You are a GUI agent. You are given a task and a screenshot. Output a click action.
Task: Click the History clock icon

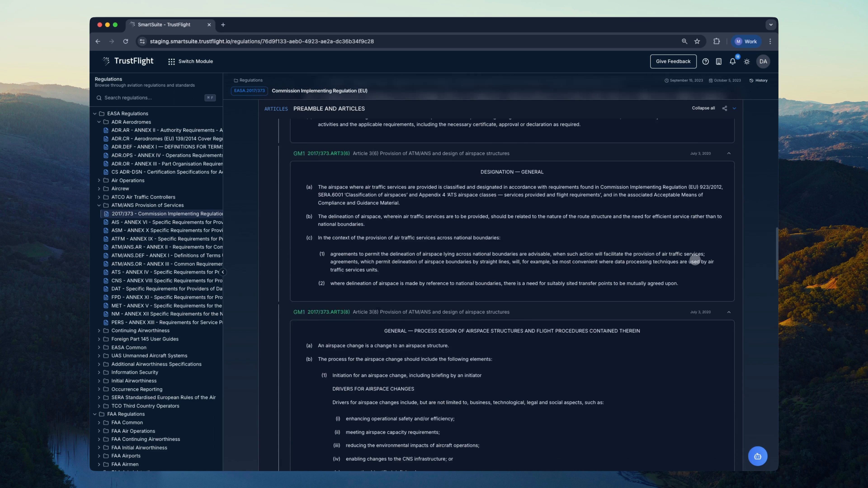(751, 80)
